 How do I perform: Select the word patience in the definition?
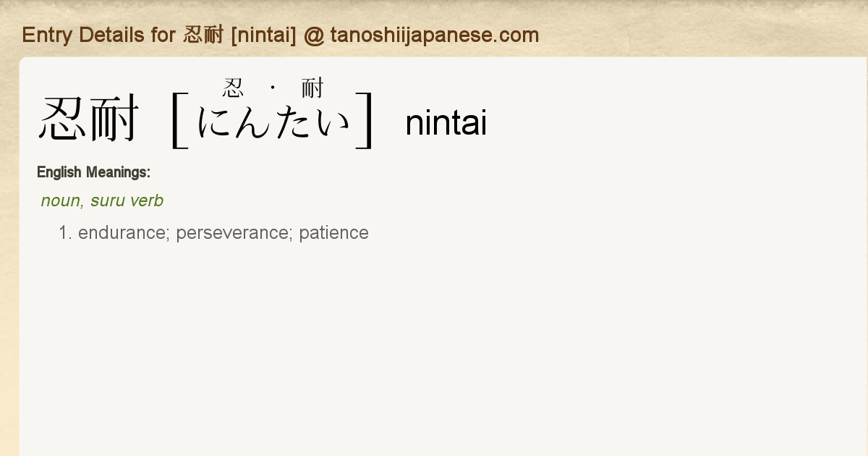pos(333,233)
